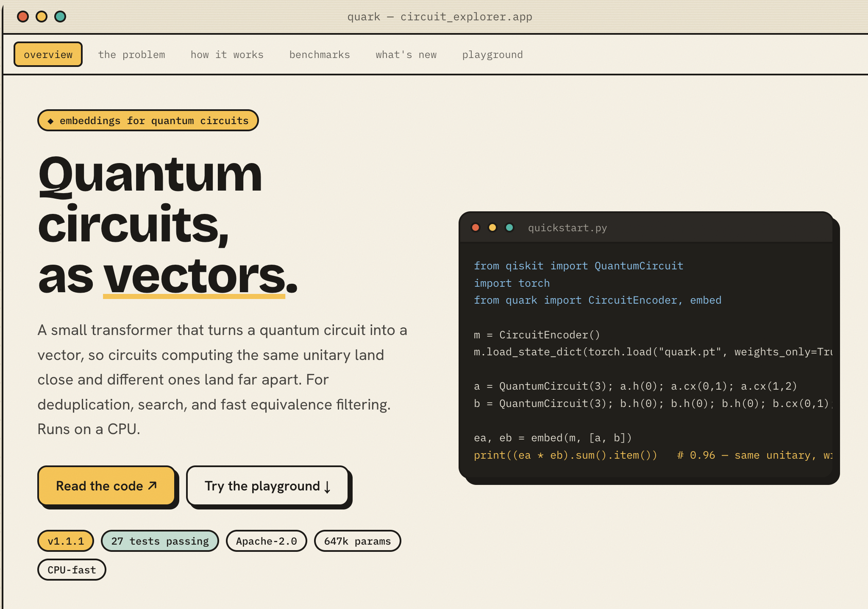
Task: Switch to the problem tab
Action: 131,55
